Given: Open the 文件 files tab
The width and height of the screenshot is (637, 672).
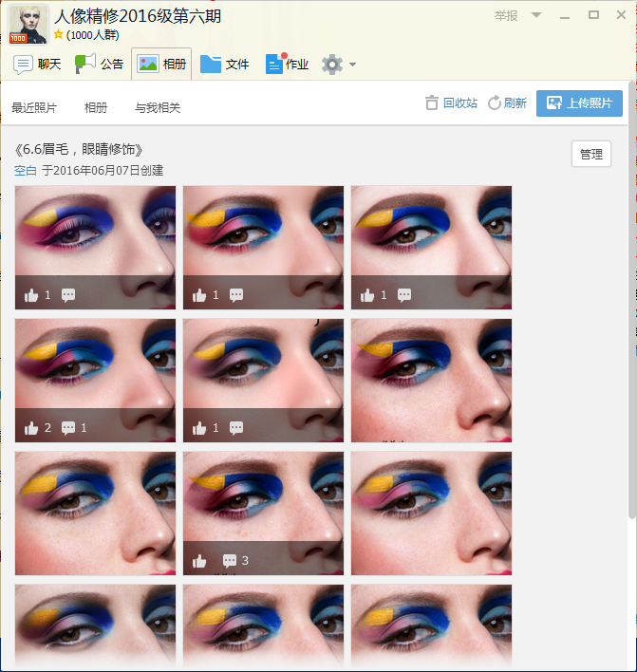Looking at the screenshot, I should (x=224, y=65).
